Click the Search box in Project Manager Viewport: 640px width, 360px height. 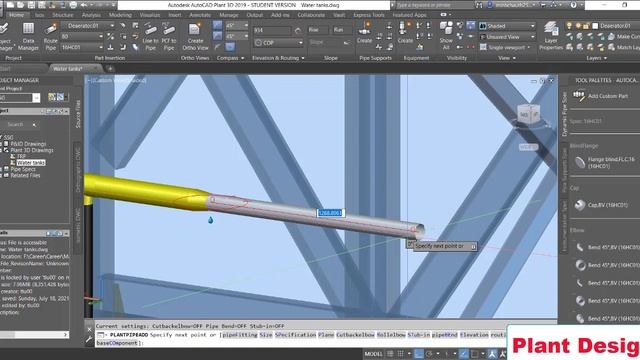coord(19,124)
